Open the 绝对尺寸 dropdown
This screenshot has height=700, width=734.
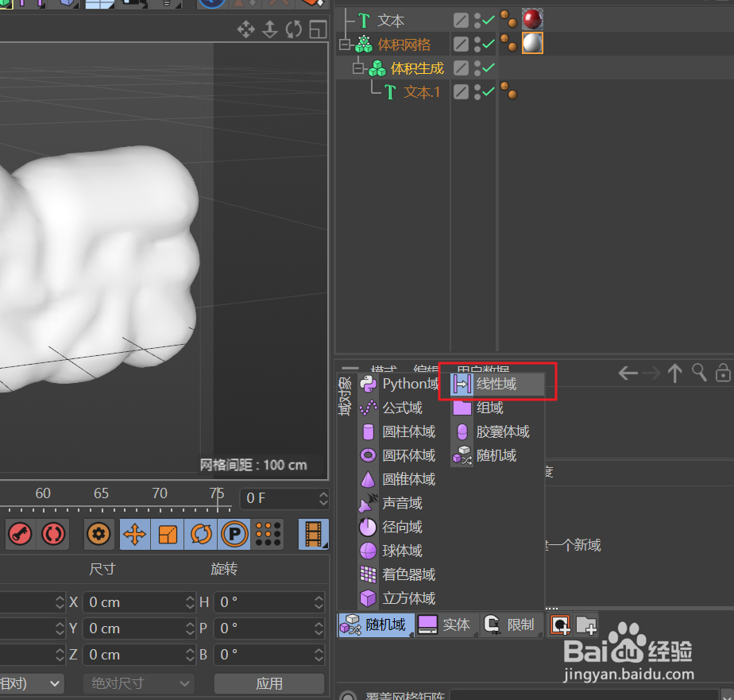click(x=139, y=683)
